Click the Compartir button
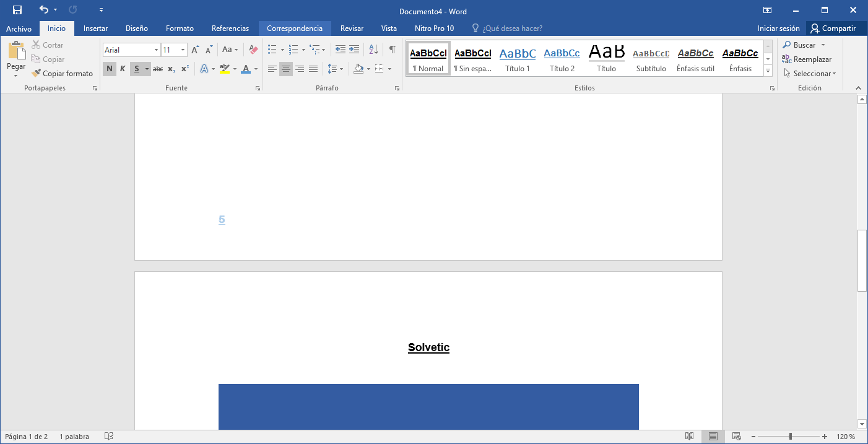 click(x=833, y=28)
